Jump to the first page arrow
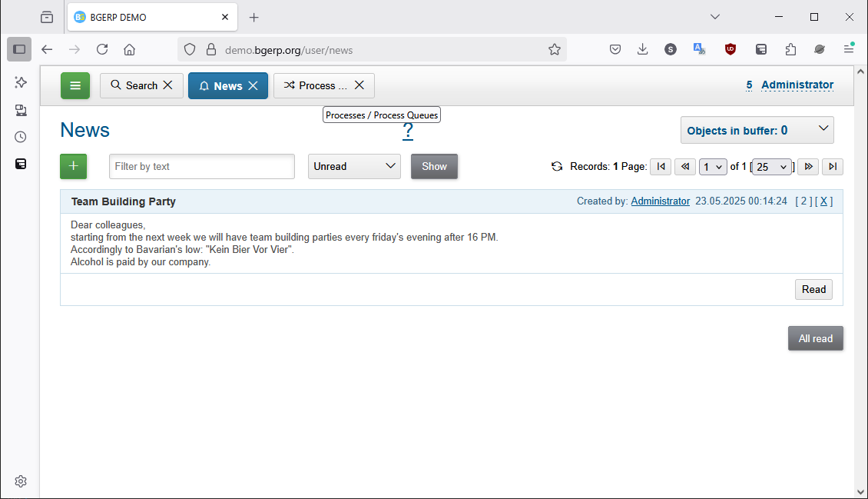The height and width of the screenshot is (499, 868). click(660, 166)
